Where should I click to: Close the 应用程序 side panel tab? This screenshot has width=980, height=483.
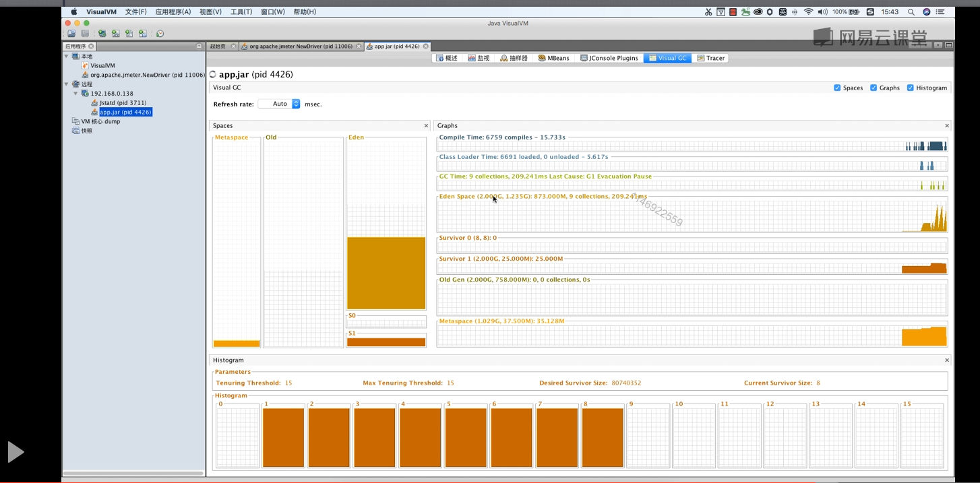point(92,46)
